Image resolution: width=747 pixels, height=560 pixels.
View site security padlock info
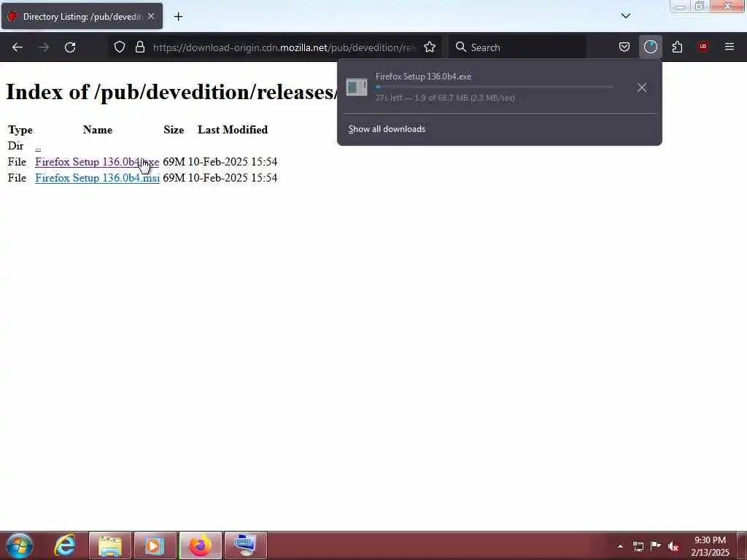tap(139, 47)
